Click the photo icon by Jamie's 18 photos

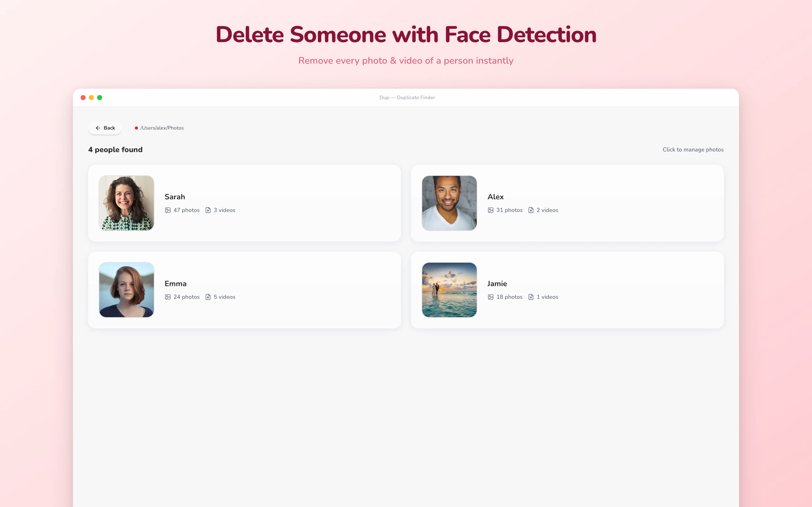pos(491,297)
